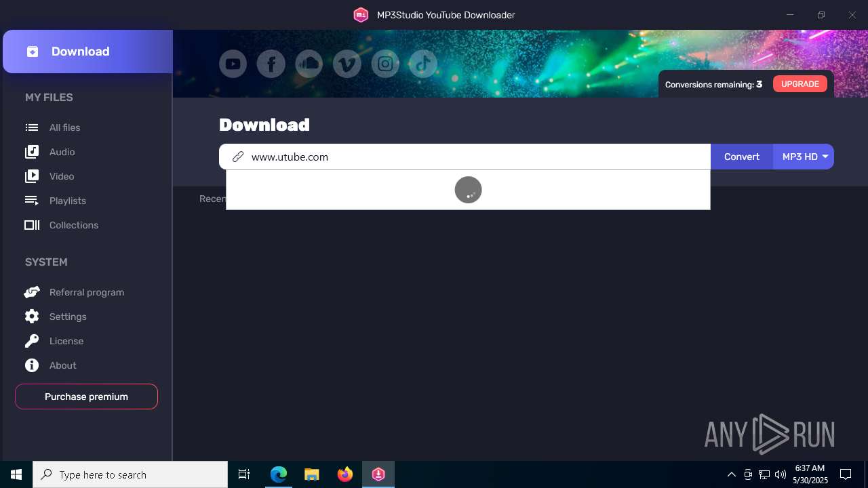The width and height of the screenshot is (868, 488).
Task: Open the YouTube platform icon
Action: [233, 64]
